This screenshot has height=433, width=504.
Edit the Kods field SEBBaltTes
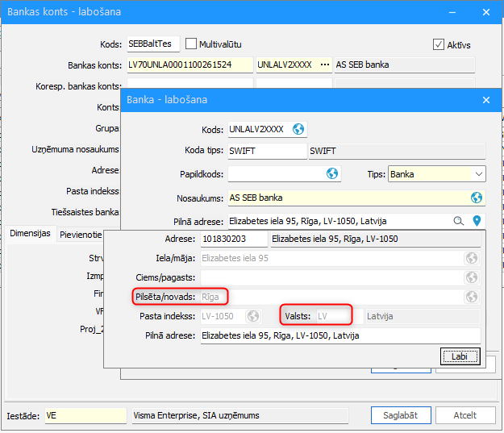[153, 44]
